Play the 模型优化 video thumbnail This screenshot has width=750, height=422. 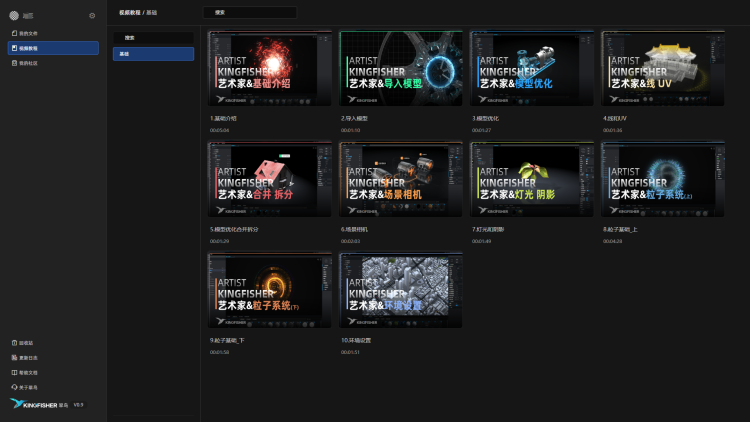(532, 68)
